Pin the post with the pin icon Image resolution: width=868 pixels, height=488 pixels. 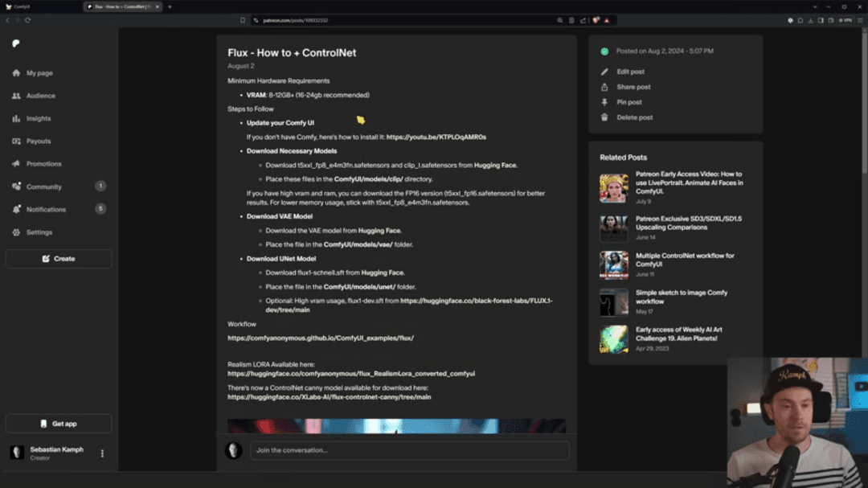(604, 102)
